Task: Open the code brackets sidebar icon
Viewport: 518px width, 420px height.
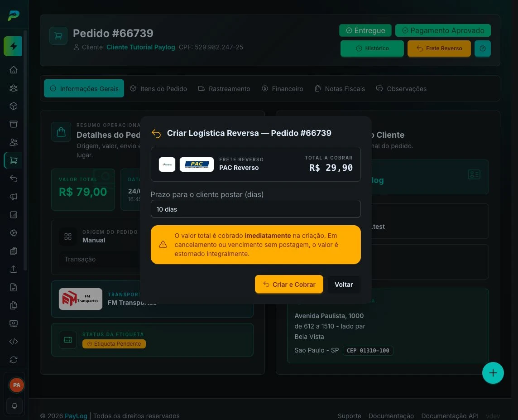Action: (14, 342)
